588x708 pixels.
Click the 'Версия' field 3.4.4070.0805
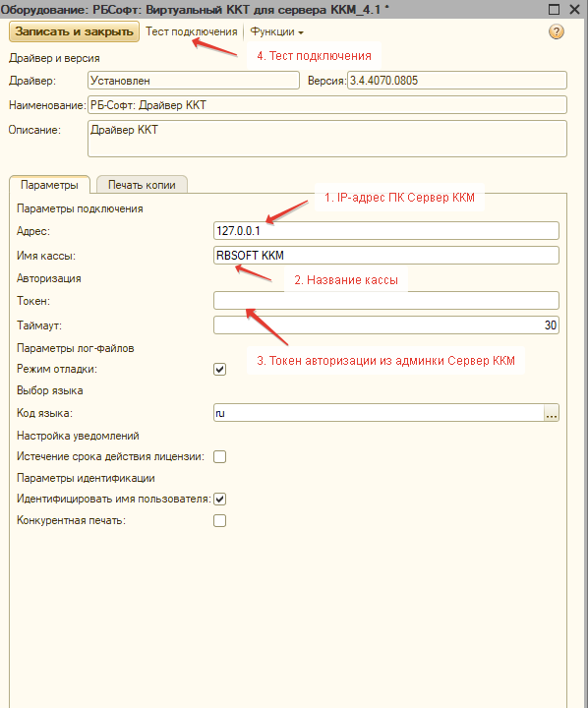pyautogui.click(x=457, y=81)
